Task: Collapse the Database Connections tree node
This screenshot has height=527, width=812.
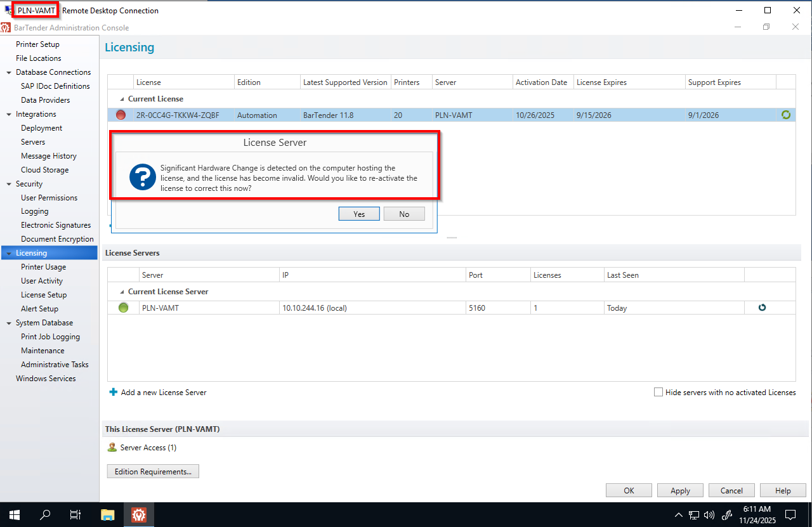Action: [x=8, y=72]
